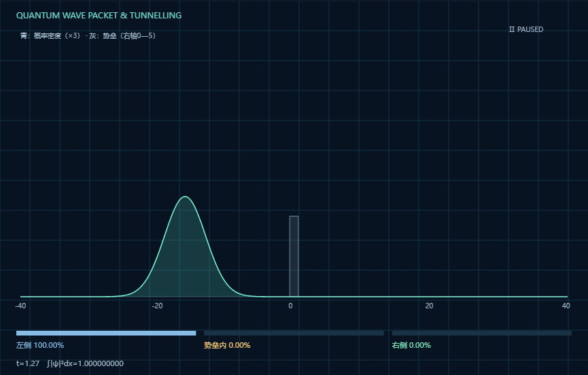
Task: Click the -40 axis tick label
Action: (x=20, y=306)
